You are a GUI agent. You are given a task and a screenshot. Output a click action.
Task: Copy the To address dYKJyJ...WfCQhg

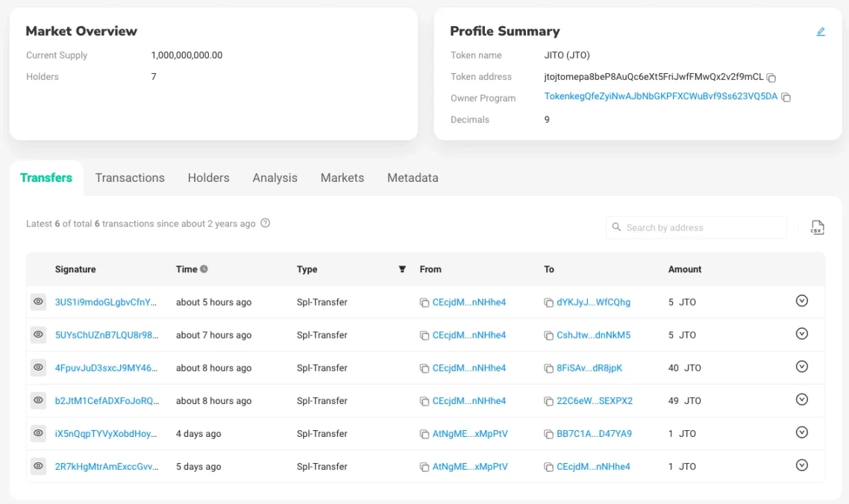pos(548,303)
